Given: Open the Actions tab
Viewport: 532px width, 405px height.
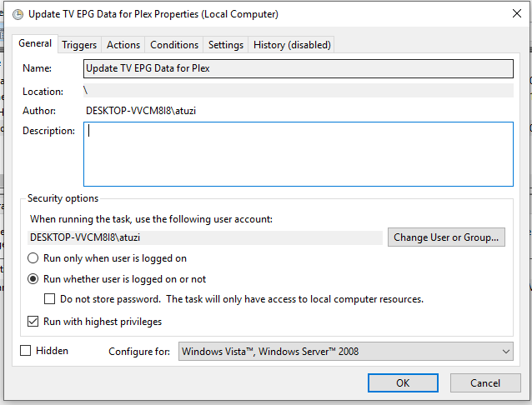Looking at the screenshot, I should coord(123,45).
